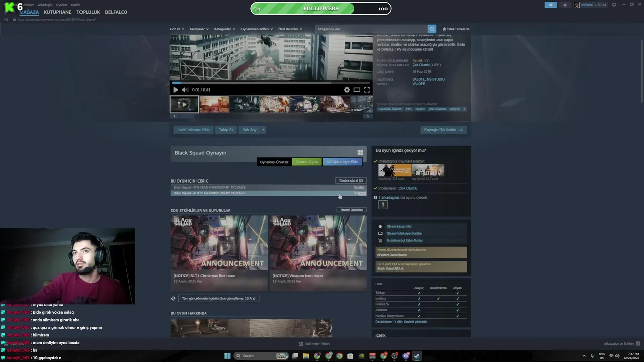Viewport: 644px width, 362px height.
Task: Open TOPLULUK tab
Action: click(x=88, y=12)
